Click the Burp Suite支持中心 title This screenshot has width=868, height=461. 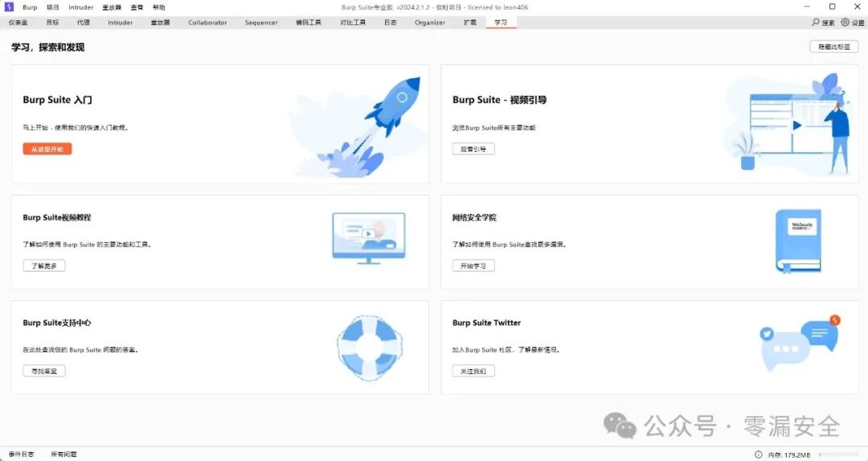[56, 323]
